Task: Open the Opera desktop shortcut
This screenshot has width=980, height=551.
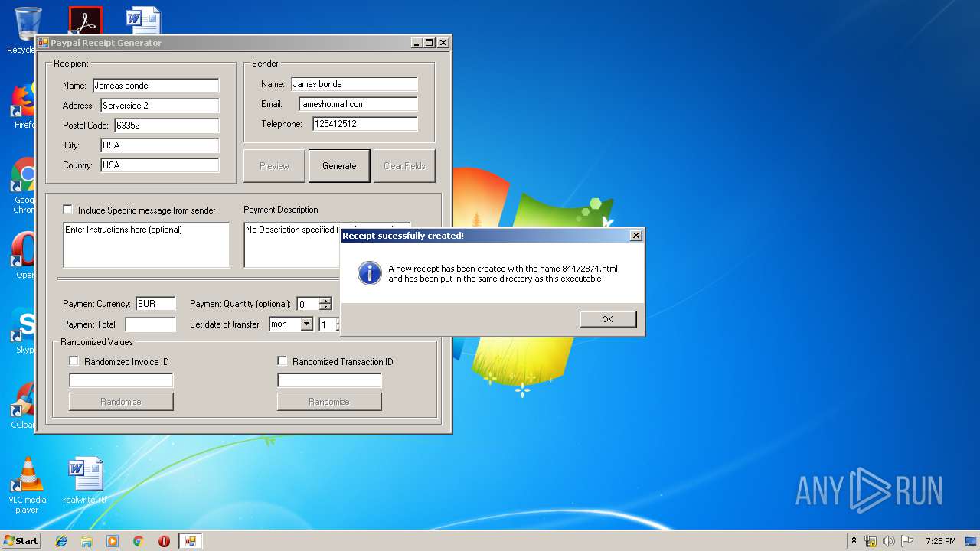Action: [x=23, y=255]
